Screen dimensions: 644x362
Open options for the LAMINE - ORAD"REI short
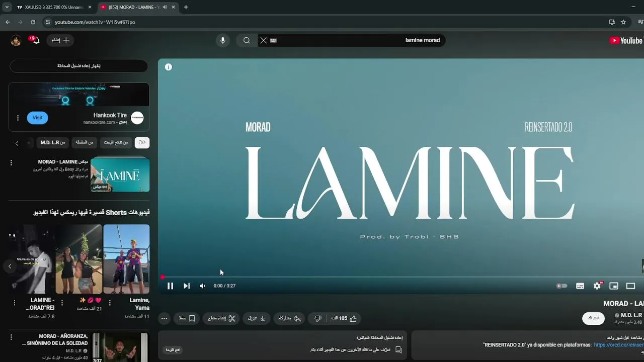click(15, 303)
